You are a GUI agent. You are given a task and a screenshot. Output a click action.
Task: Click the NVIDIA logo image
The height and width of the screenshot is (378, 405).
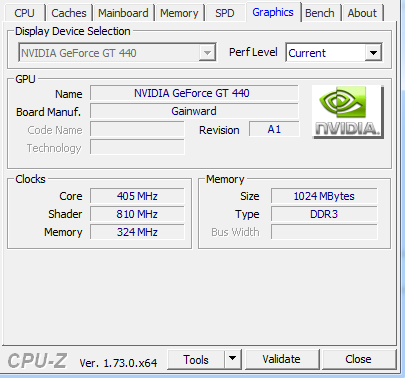[348, 112]
